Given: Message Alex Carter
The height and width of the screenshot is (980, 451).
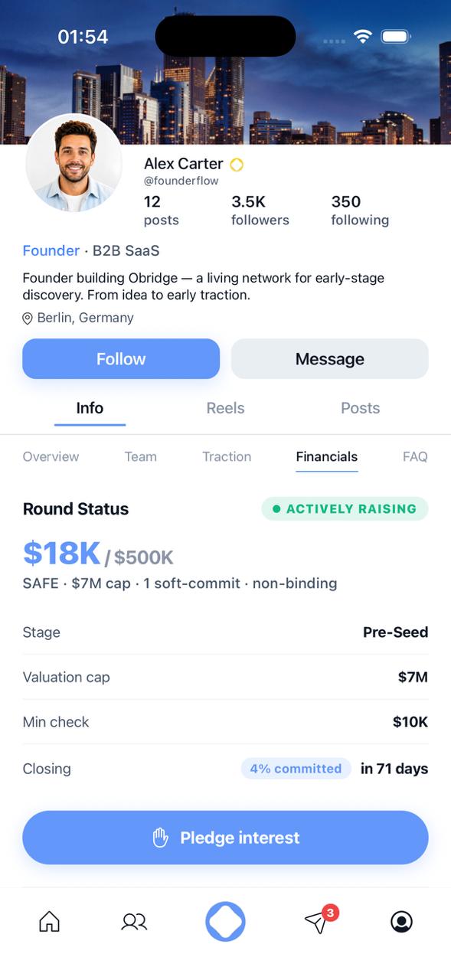Looking at the screenshot, I should (x=330, y=359).
